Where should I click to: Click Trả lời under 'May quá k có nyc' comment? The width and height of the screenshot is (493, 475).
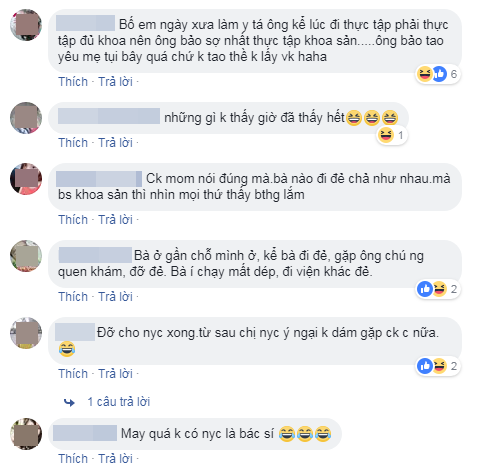[x=115, y=459]
